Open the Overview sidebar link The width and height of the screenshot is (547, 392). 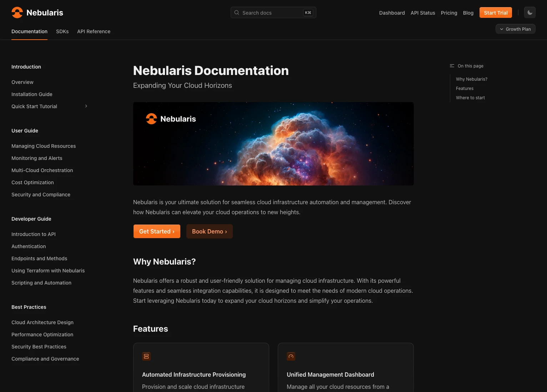pos(22,82)
